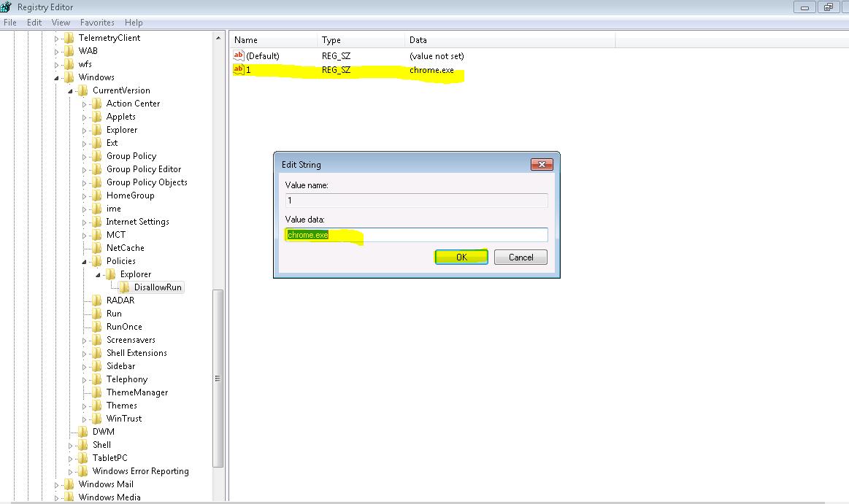Collapse the Policies key
This screenshot has height=504, width=849.
point(84,262)
